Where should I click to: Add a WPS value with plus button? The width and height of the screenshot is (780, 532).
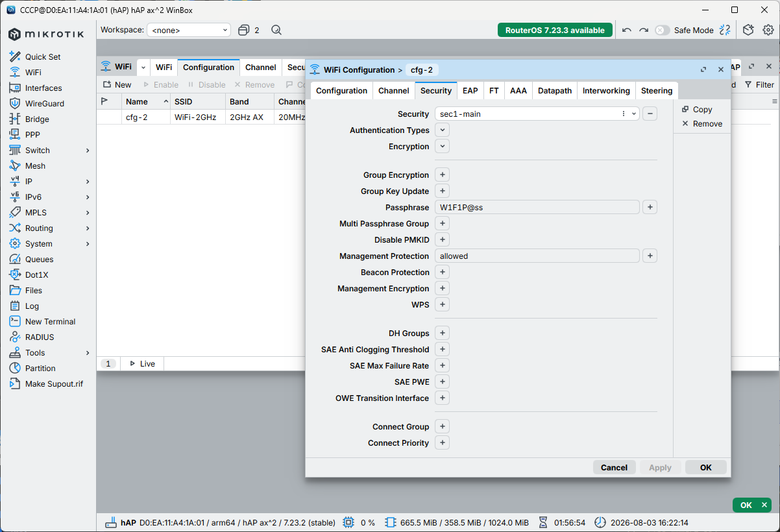coord(442,305)
